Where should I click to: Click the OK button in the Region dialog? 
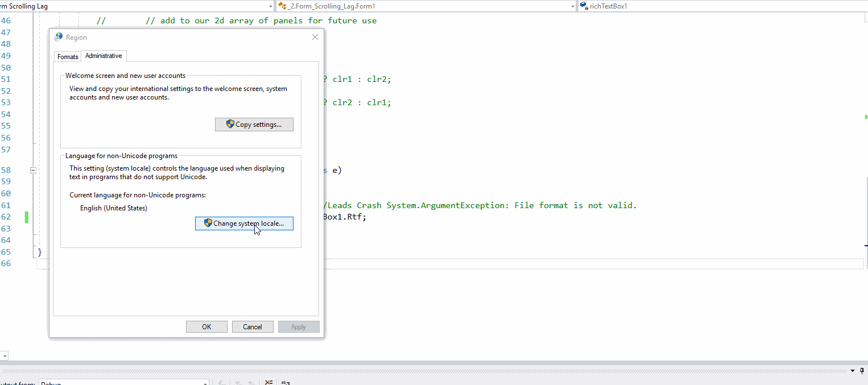tap(206, 326)
